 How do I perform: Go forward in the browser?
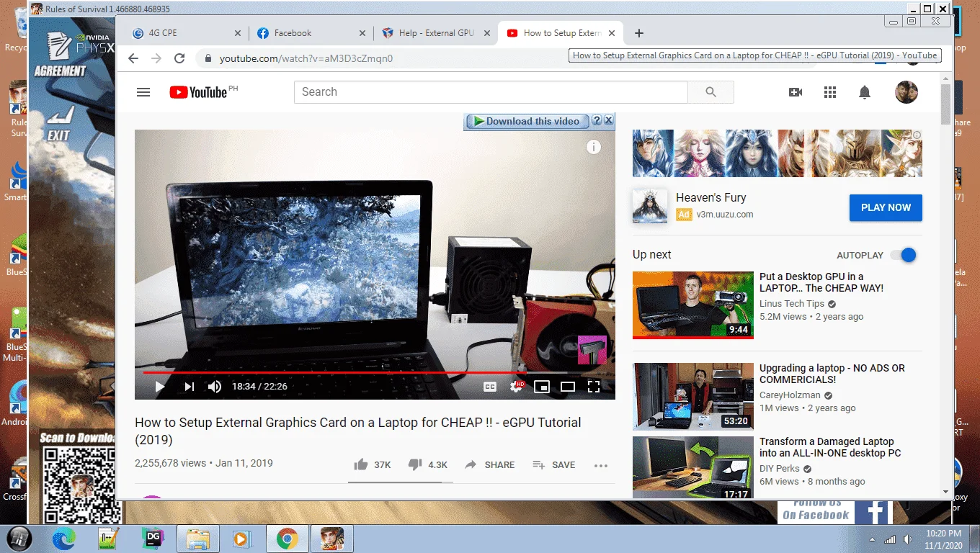click(x=156, y=58)
